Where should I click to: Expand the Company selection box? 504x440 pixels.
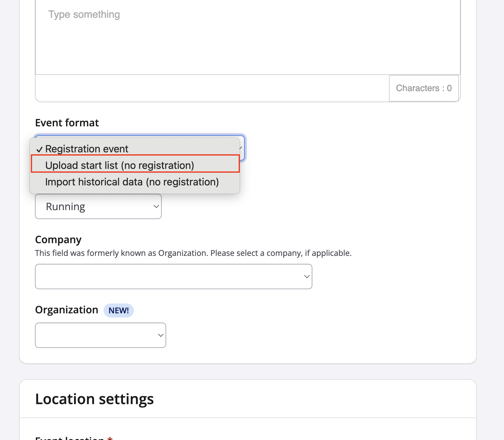tap(173, 277)
